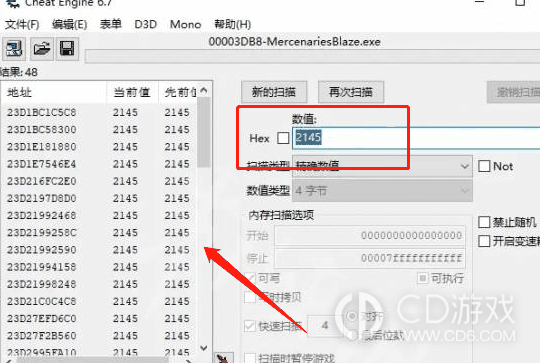Click the results list scroll down arrow

coord(204,348)
